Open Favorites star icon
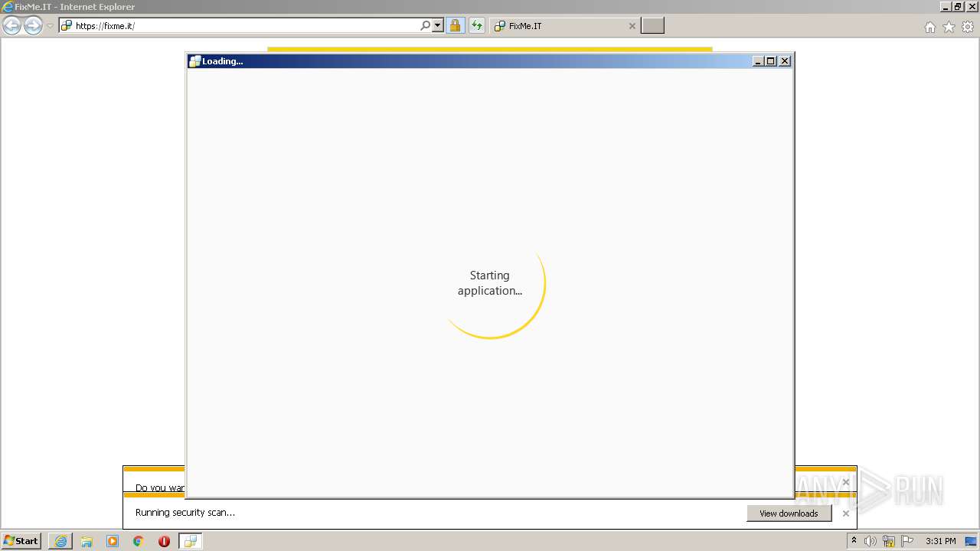 (949, 27)
